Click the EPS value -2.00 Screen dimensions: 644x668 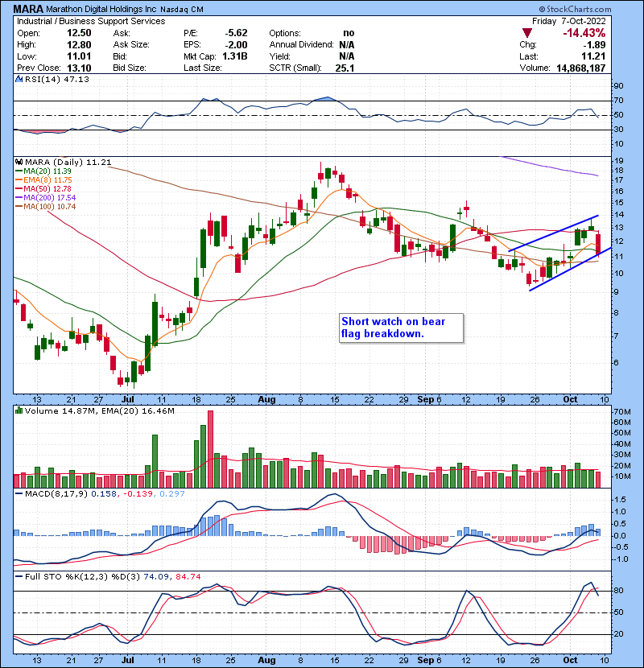point(236,45)
